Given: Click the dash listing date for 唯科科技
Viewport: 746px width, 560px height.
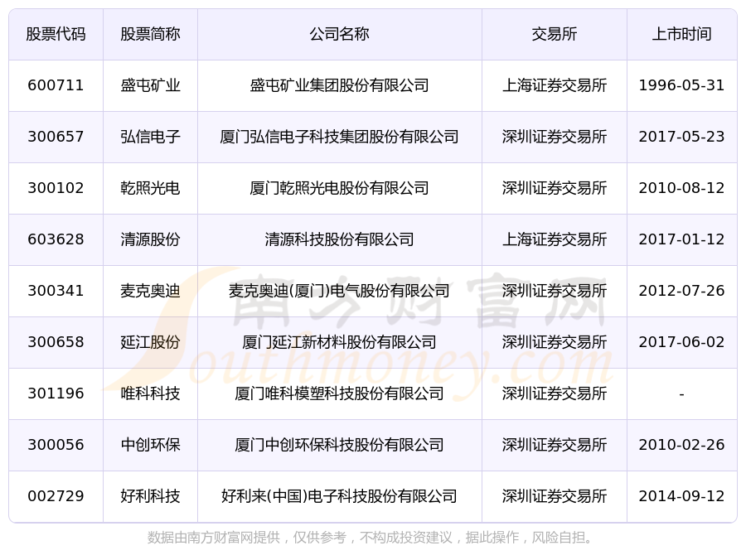Looking at the screenshot, I should pyautogui.click(x=682, y=394).
